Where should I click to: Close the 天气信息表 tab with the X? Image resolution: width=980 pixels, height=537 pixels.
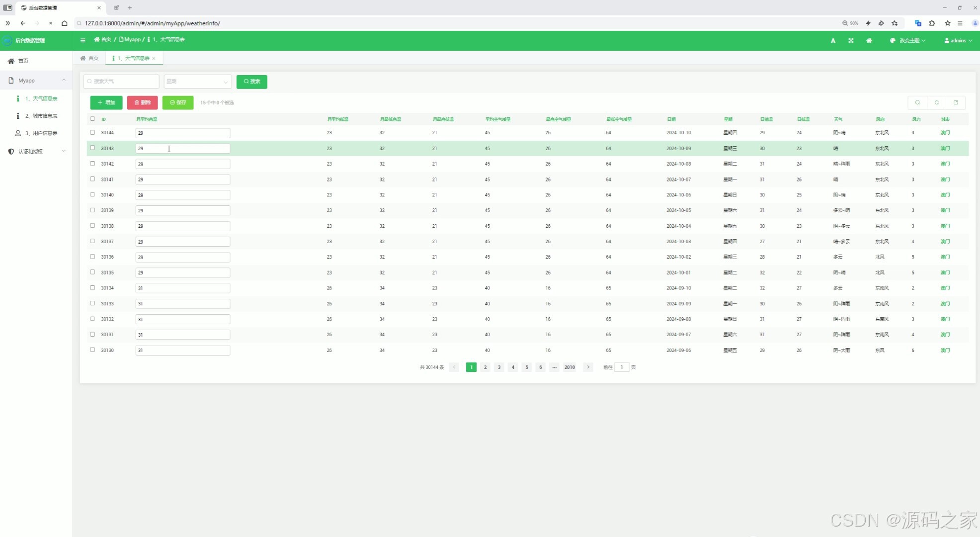click(154, 59)
